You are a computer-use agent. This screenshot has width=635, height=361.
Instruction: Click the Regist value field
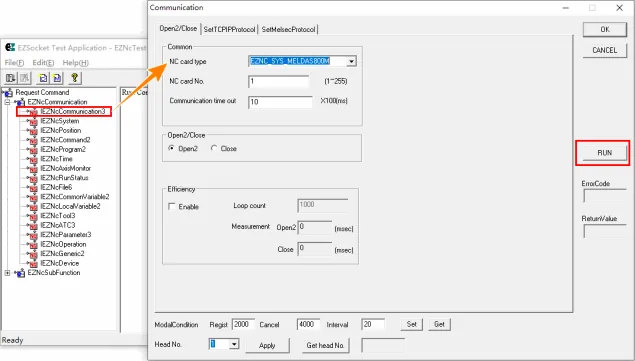click(243, 324)
